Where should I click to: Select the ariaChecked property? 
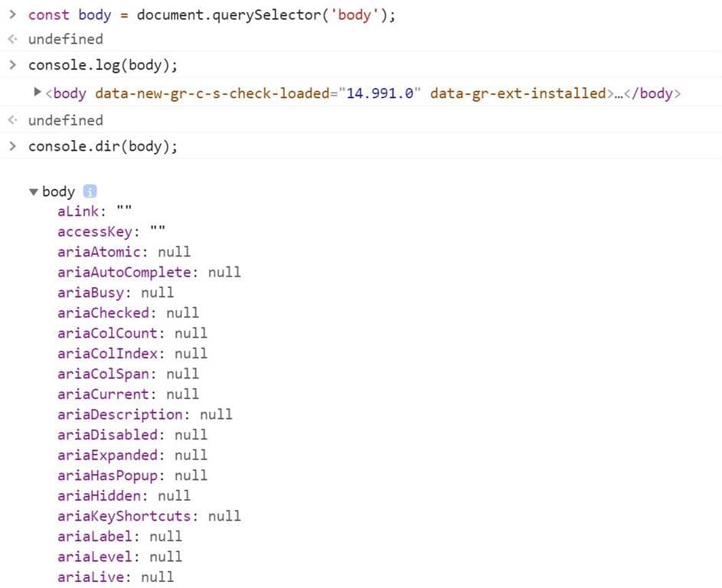[x=128, y=312]
